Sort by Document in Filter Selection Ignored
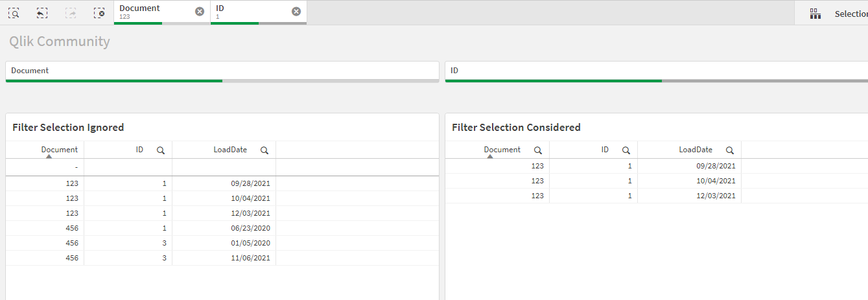 (59, 150)
